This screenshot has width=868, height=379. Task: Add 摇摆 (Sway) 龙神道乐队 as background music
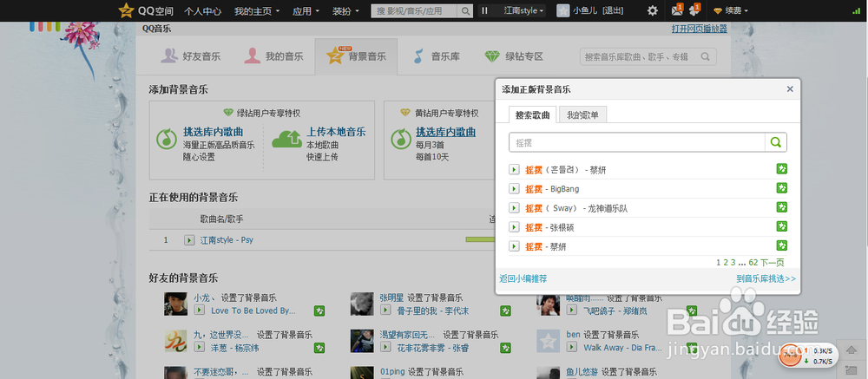click(x=782, y=207)
